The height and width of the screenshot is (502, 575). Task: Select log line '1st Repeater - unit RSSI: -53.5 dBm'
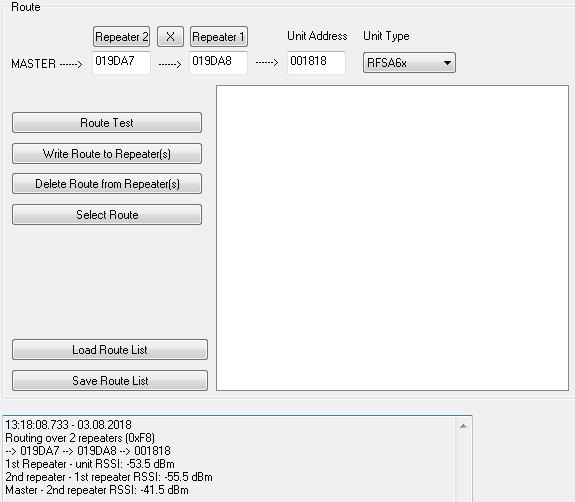[x=90, y=464]
